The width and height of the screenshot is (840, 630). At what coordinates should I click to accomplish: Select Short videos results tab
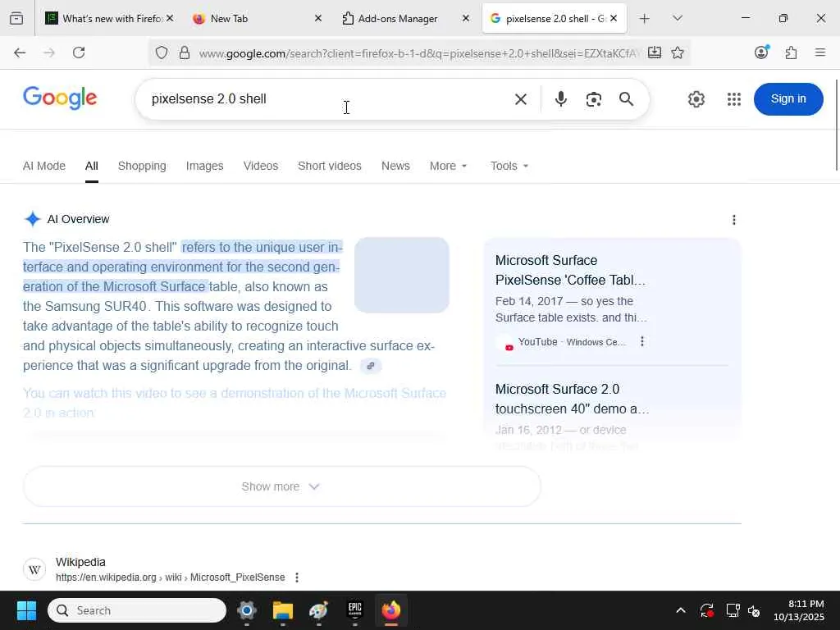click(330, 166)
